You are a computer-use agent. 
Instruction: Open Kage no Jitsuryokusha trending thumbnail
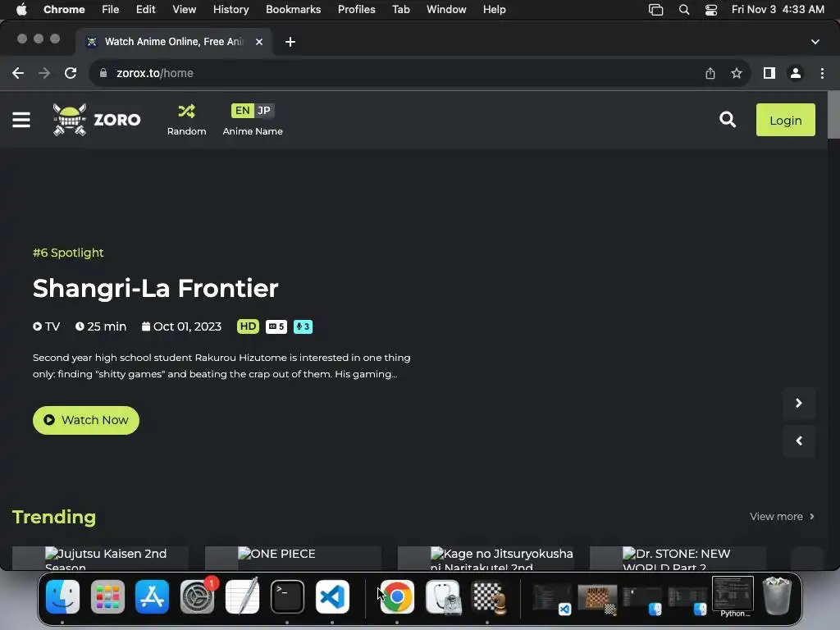pos(486,558)
